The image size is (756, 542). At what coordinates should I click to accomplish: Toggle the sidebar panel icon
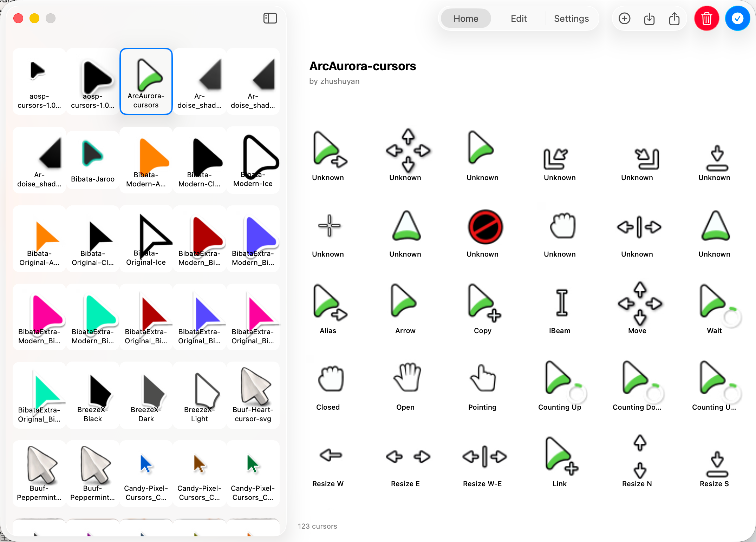coord(270,18)
